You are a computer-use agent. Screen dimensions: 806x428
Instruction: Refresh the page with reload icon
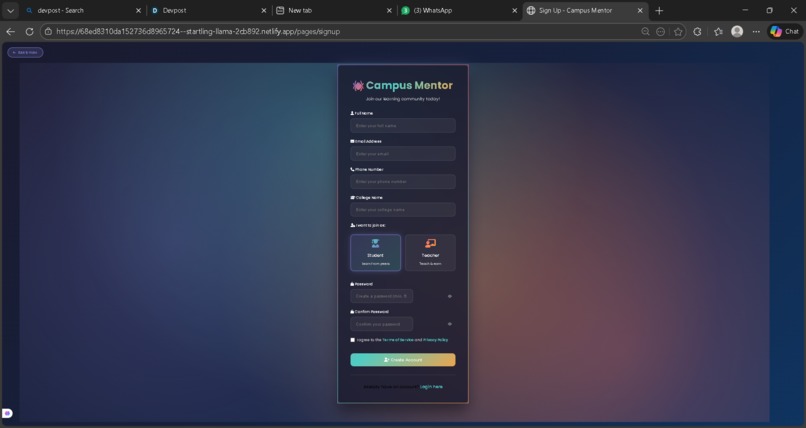pos(29,31)
